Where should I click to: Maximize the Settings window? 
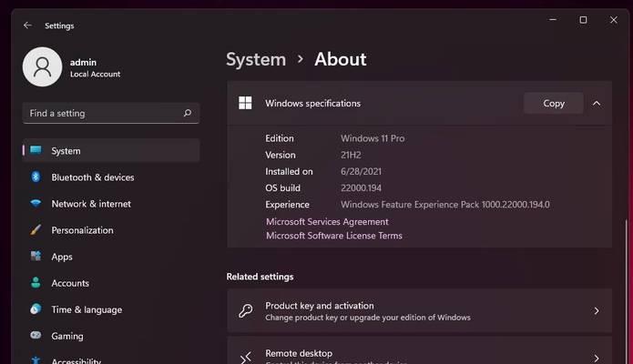(583, 19)
